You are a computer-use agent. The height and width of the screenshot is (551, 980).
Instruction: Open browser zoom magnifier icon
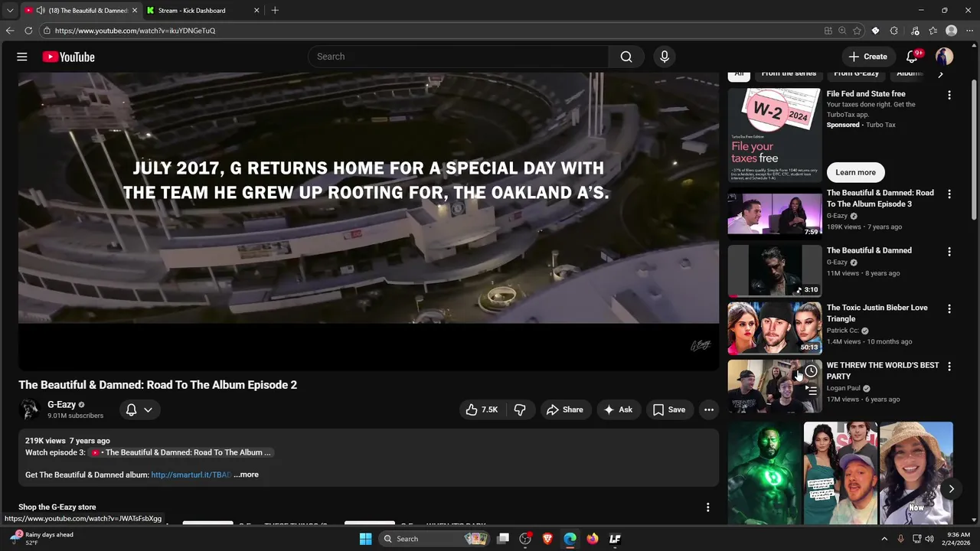(x=842, y=31)
